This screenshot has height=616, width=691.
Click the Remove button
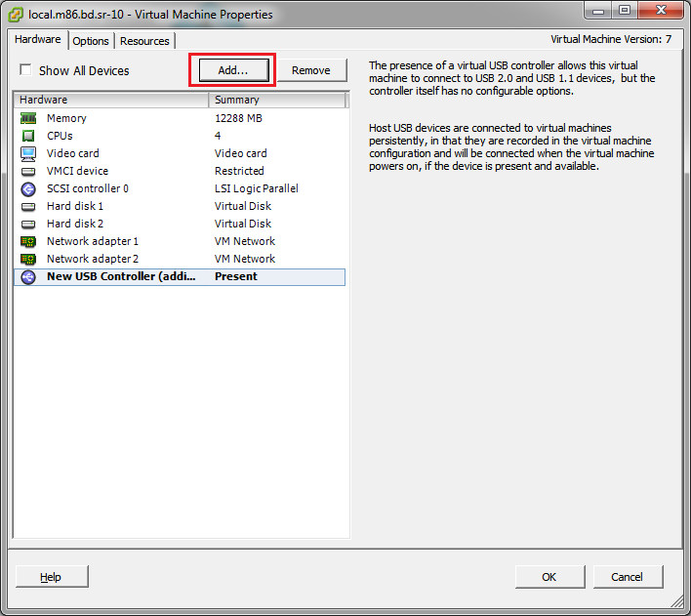(x=310, y=70)
